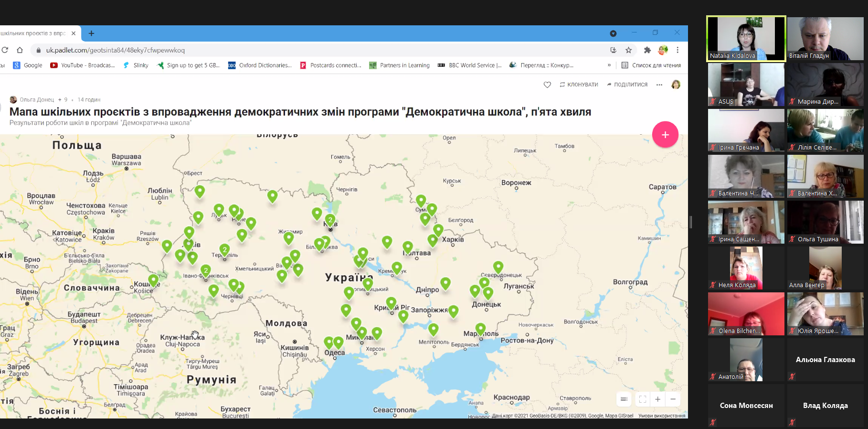
Task: Select Olena Bilchen... video tile
Action: point(746,314)
